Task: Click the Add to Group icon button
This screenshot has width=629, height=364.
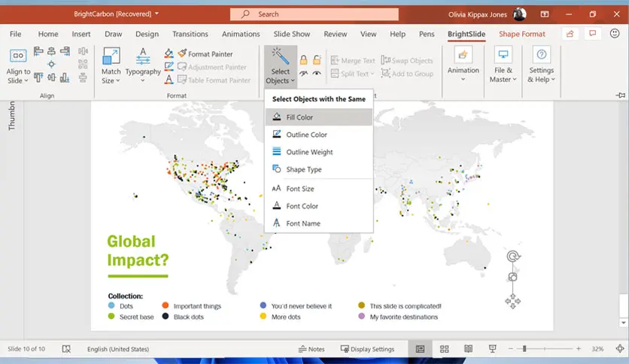Action: tap(407, 74)
